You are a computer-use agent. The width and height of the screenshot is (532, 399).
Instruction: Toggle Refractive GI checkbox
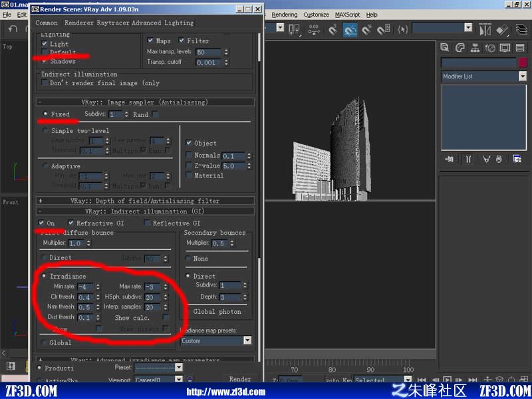click(x=70, y=223)
